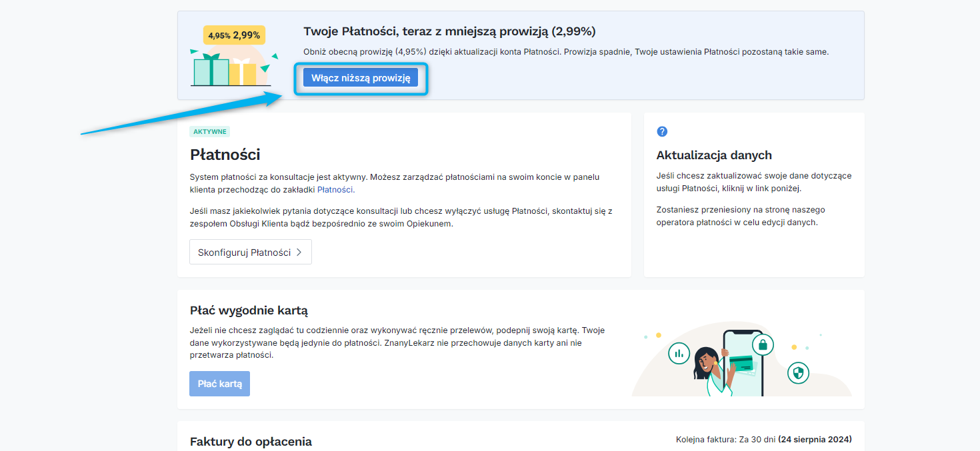Image resolution: width=980 pixels, height=451 pixels.
Task: Click the bar chart icon in the card illustration
Action: click(679, 353)
